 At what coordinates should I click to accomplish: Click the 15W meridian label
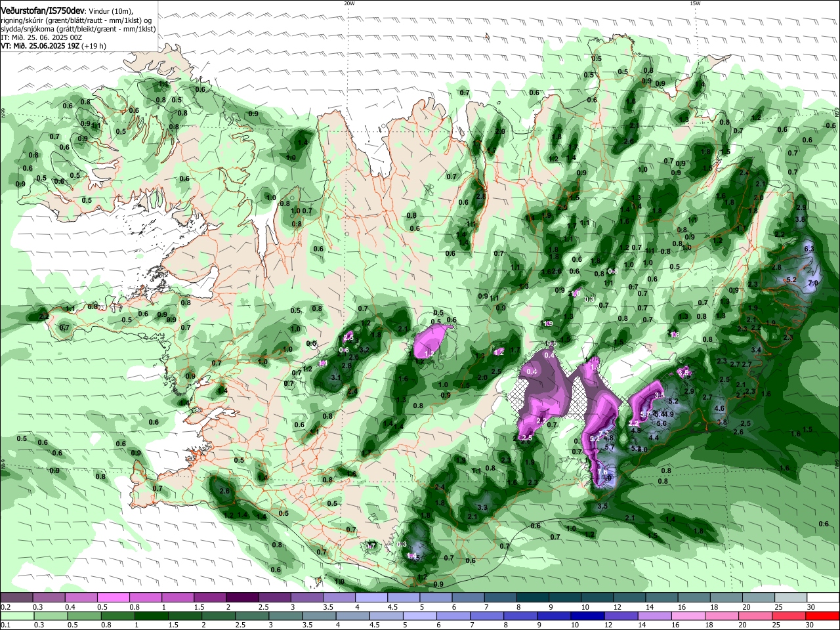695,3
